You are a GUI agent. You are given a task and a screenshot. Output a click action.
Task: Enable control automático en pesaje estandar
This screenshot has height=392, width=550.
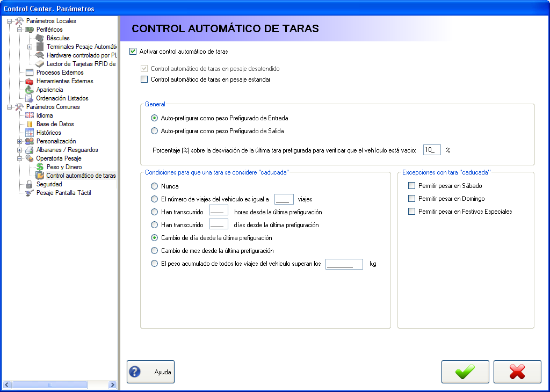pos(144,79)
